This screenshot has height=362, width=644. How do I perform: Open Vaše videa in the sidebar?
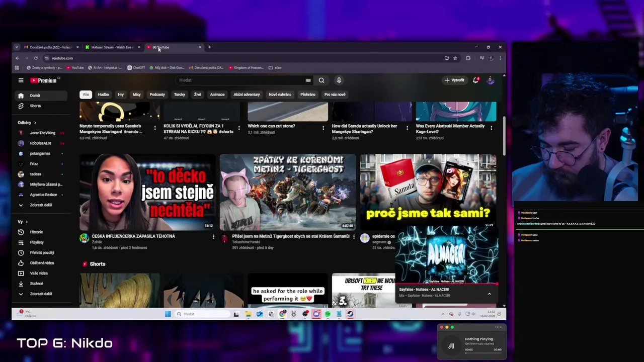click(42, 273)
